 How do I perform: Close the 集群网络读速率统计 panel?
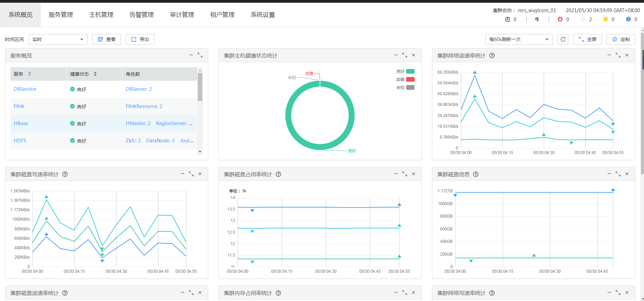pos(627,55)
